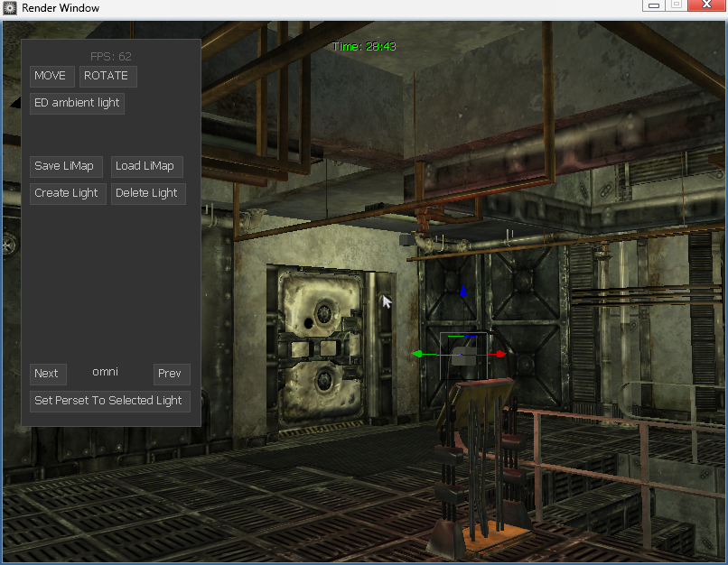Click the red axis gizmo arrow
This screenshot has width=728, height=565.
point(500,354)
